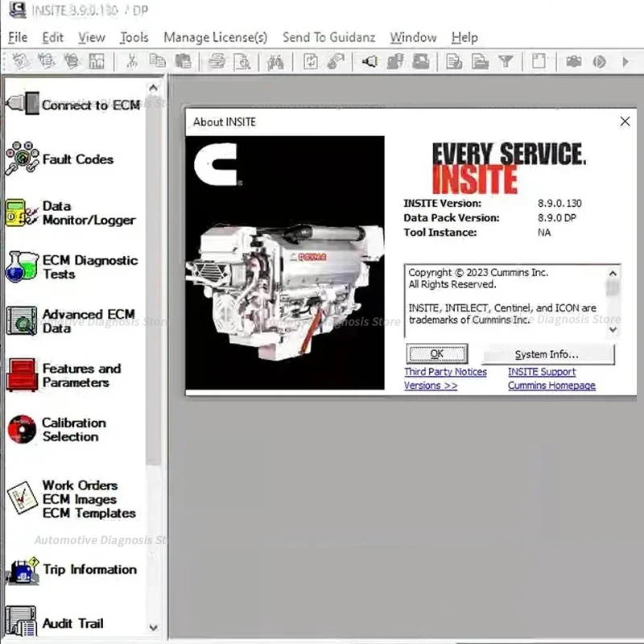Click the INSITE title bar application icon
Image resolution: width=644 pixels, height=644 pixels.
pyautogui.click(x=18, y=10)
